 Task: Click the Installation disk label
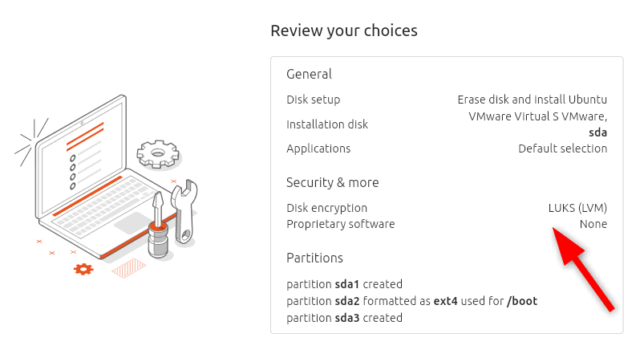(327, 124)
